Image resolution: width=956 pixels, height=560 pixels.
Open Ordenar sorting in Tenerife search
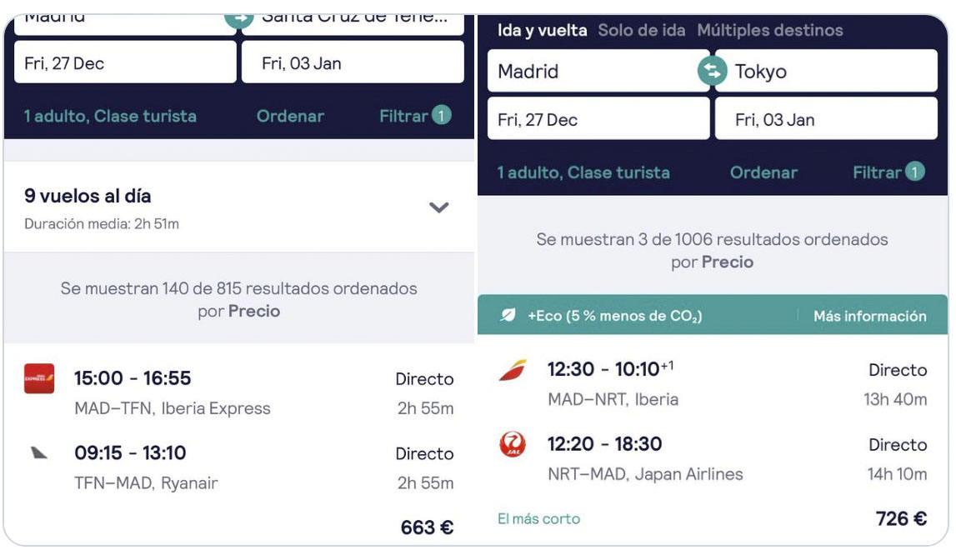pyautogui.click(x=290, y=116)
